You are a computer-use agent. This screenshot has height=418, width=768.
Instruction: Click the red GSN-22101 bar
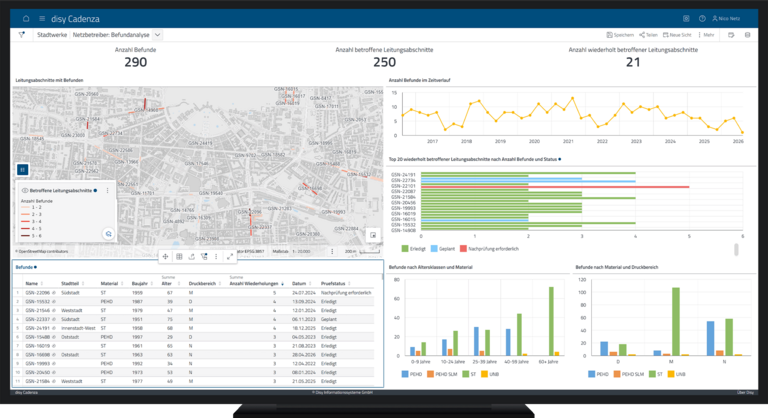point(555,187)
